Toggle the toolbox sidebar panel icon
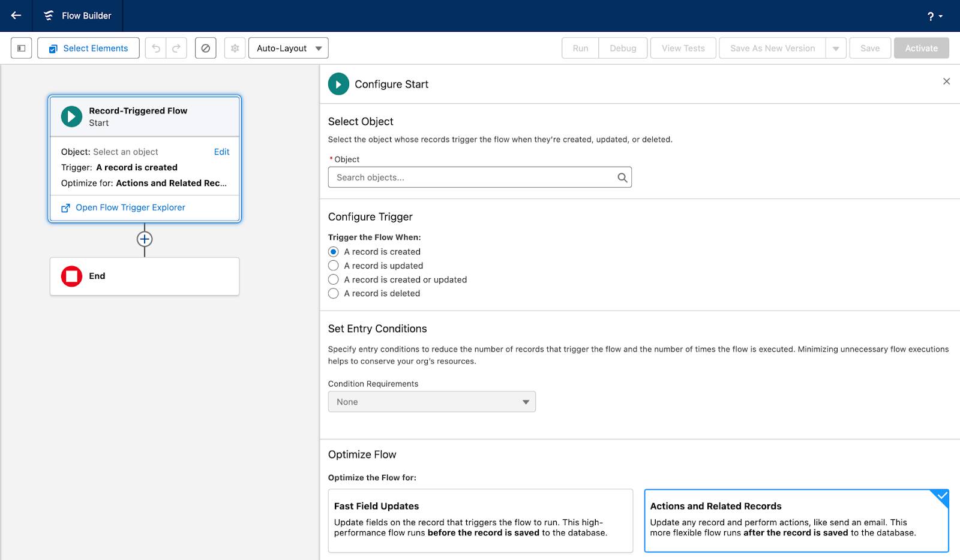Viewport: 960px width, 560px height. coord(22,48)
